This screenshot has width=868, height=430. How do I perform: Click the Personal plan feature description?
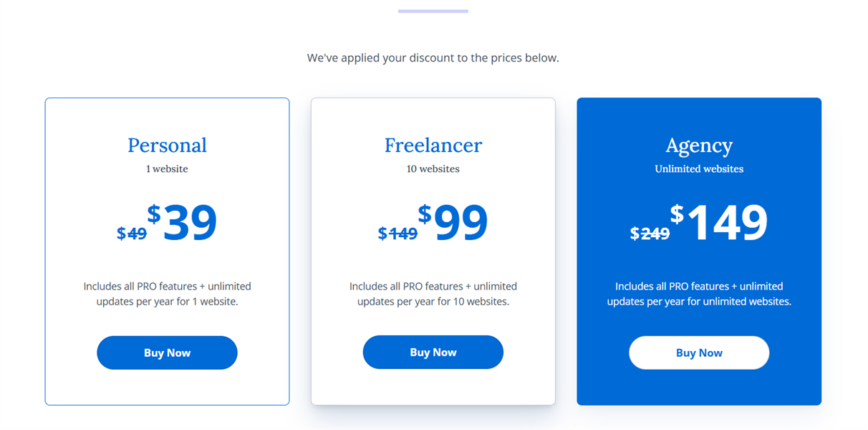(x=167, y=294)
